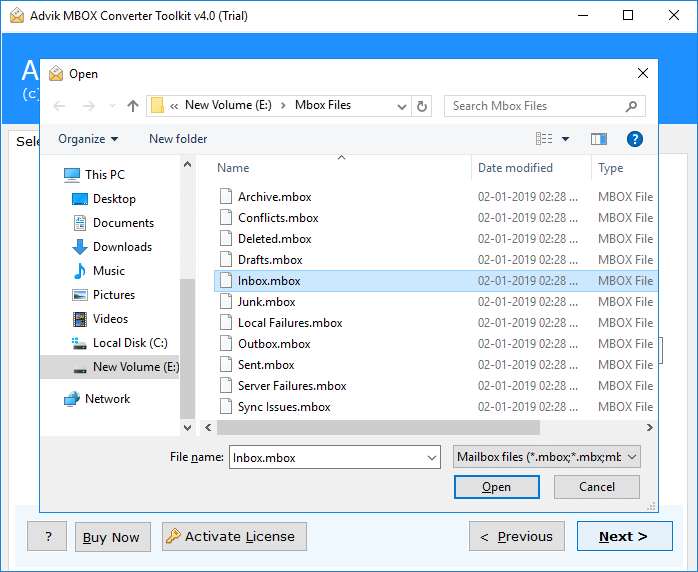Open Music in the sidebar
The height and width of the screenshot is (572, 698).
pyautogui.click(x=98, y=271)
